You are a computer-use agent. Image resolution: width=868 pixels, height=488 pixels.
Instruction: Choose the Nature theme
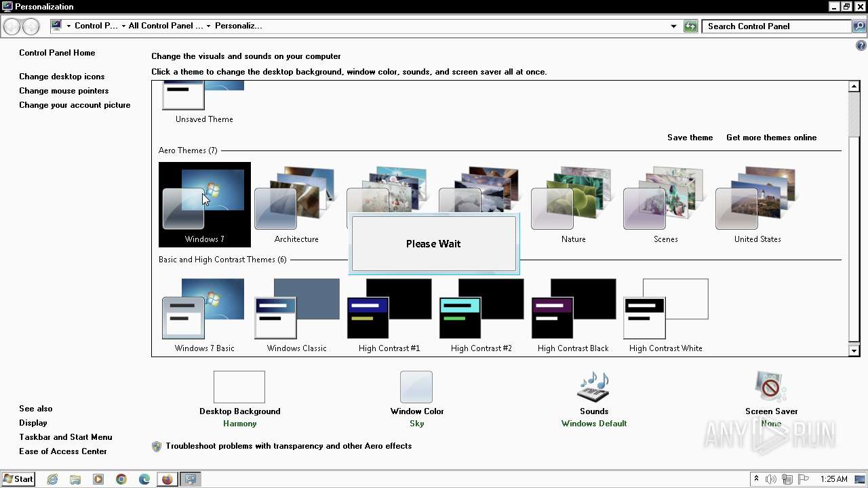pyautogui.click(x=573, y=205)
